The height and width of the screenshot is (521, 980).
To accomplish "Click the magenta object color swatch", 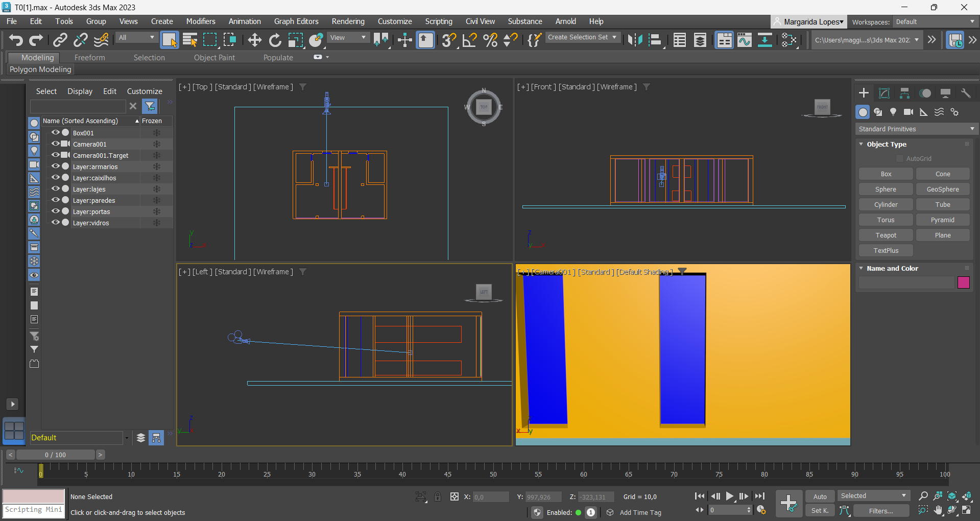I will (x=963, y=282).
